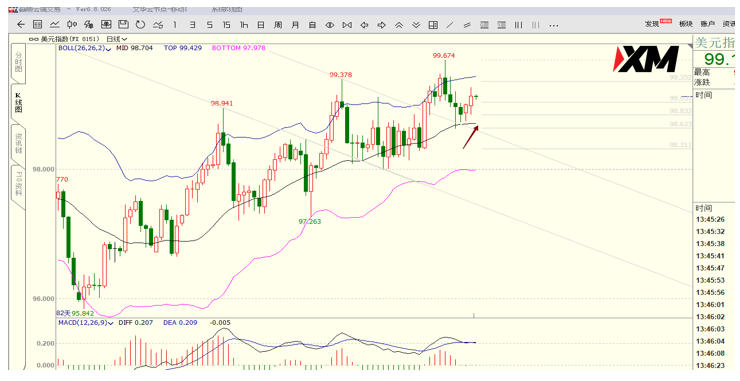Select the 月 monthly period button
This screenshot has height=381, width=740.
click(x=295, y=25)
